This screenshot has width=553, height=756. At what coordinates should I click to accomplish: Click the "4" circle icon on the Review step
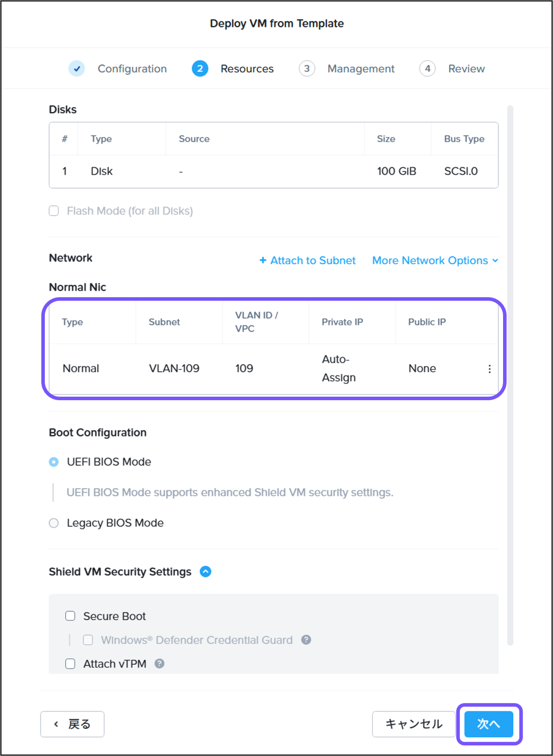click(x=428, y=68)
